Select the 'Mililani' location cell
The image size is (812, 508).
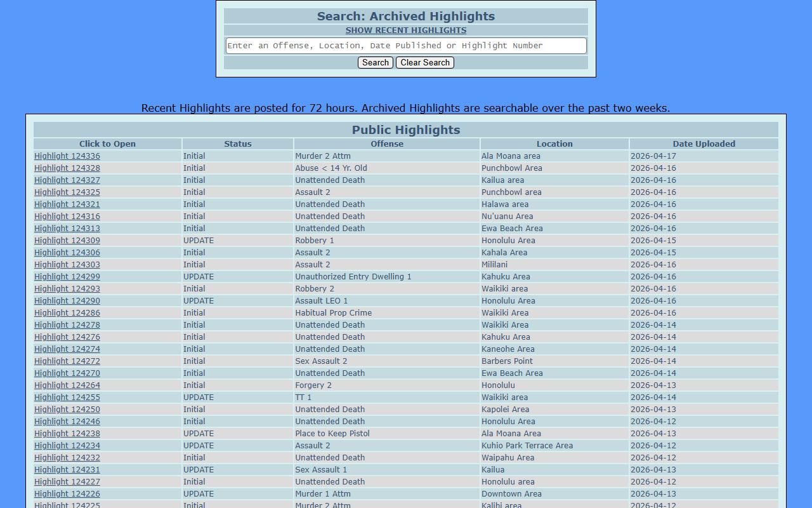coord(554,265)
